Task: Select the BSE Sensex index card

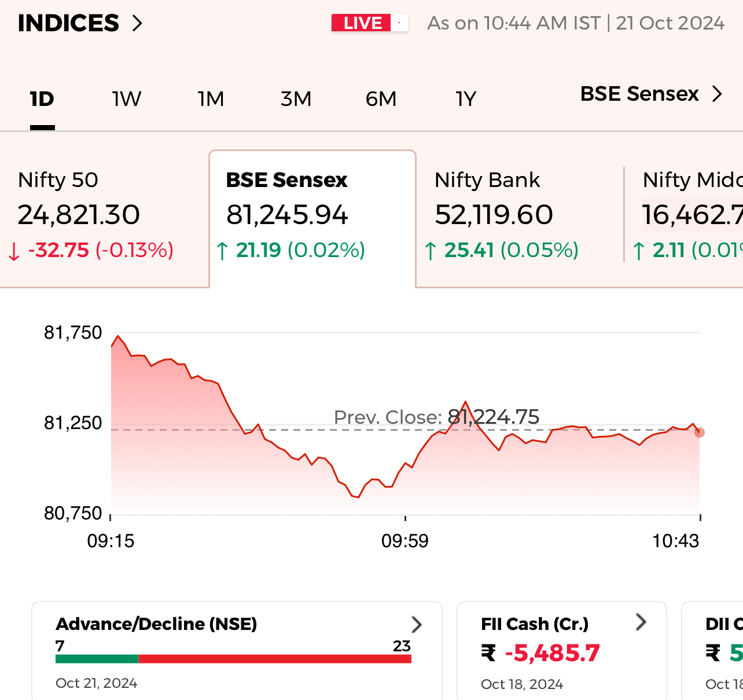Action: [312, 215]
